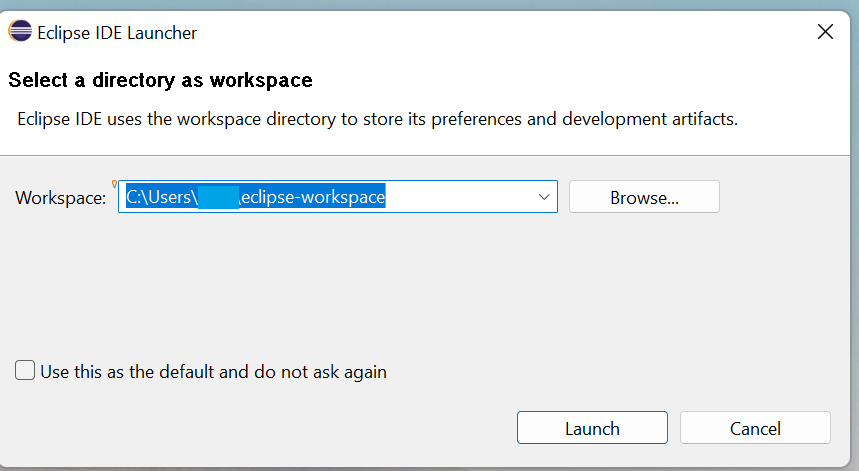Click the 'do not ask again' checkbox label
This screenshot has height=471, width=859.
tap(213, 372)
